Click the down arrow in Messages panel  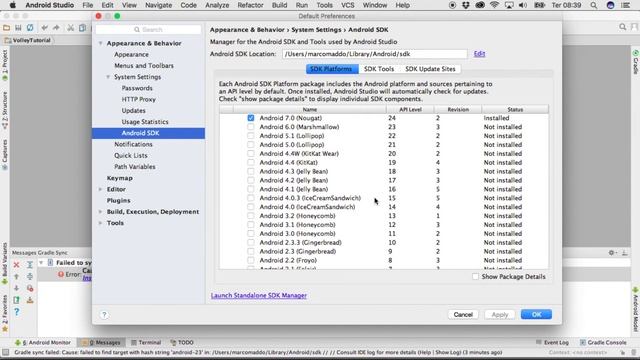point(16,288)
